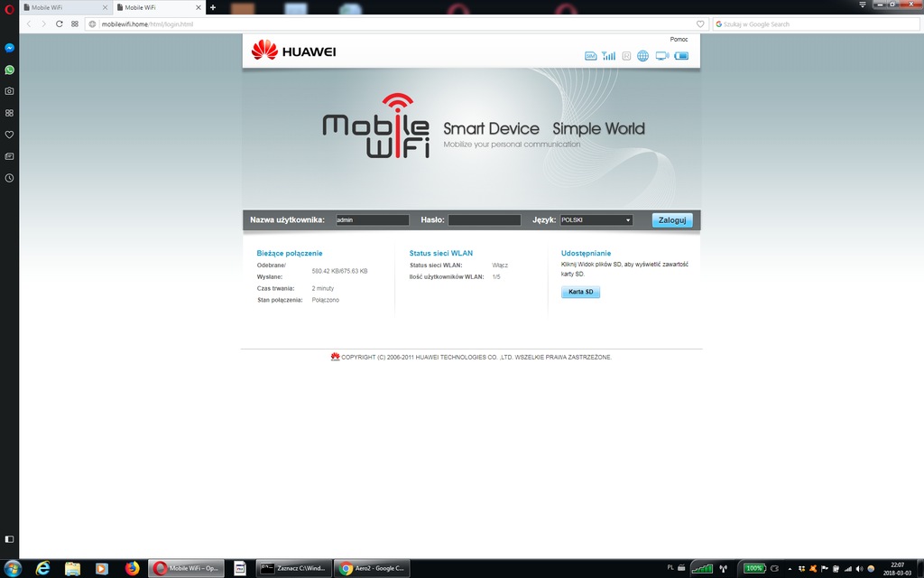
Task: Launch Internet Explorer from taskbar
Action: [x=42, y=569]
